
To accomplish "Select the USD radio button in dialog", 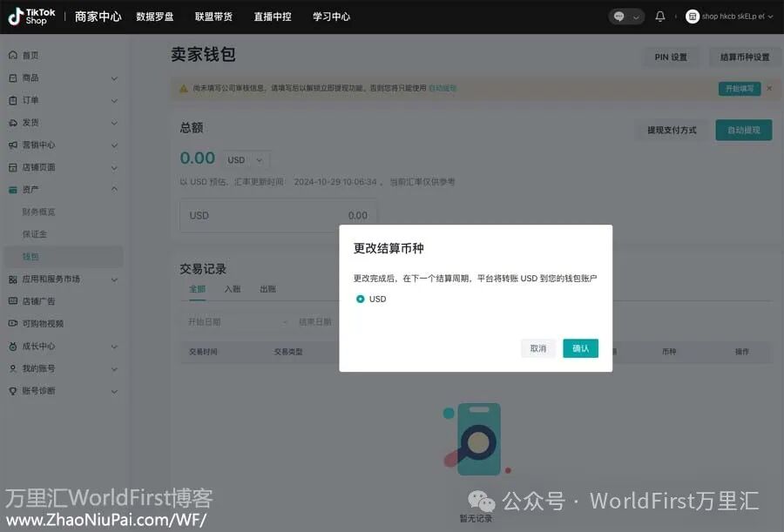I will [x=362, y=299].
